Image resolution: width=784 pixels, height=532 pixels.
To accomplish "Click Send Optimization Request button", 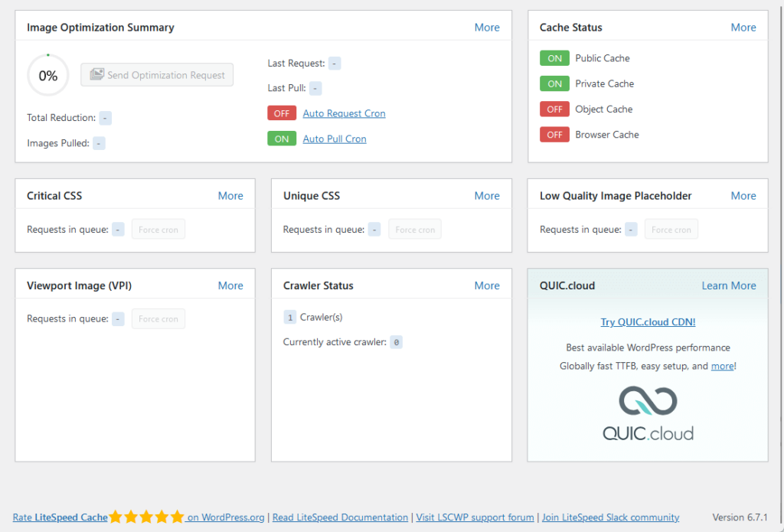I will click(x=157, y=74).
